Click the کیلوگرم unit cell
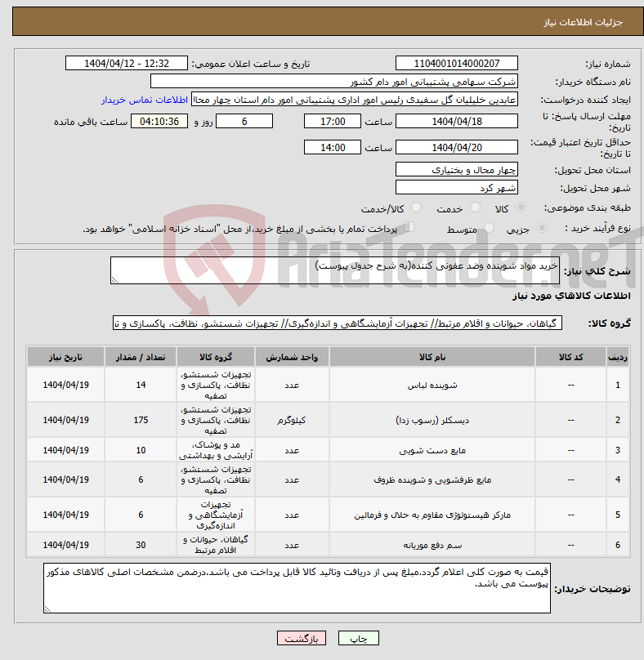Image resolution: width=644 pixels, height=660 pixels. pos(292,420)
